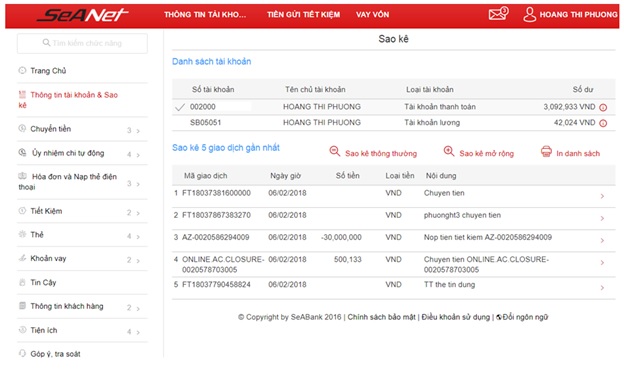The image size is (624, 387).
Task: Open Điều khoản sử dụng link
Action: tap(456, 317)
